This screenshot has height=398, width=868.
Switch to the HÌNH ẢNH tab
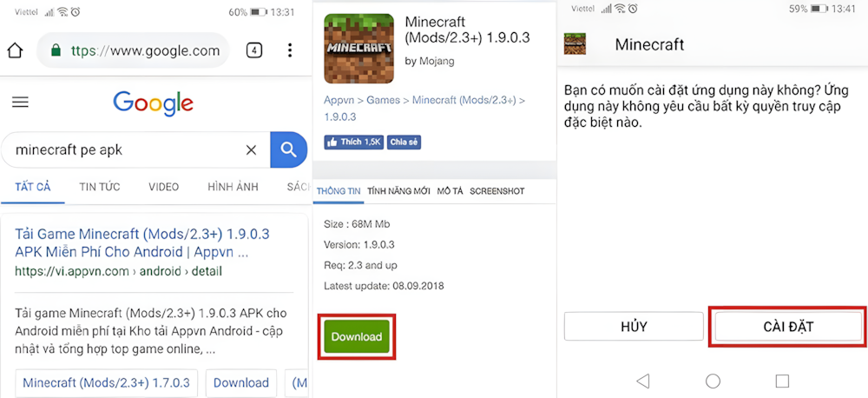(x=233, y=187)
